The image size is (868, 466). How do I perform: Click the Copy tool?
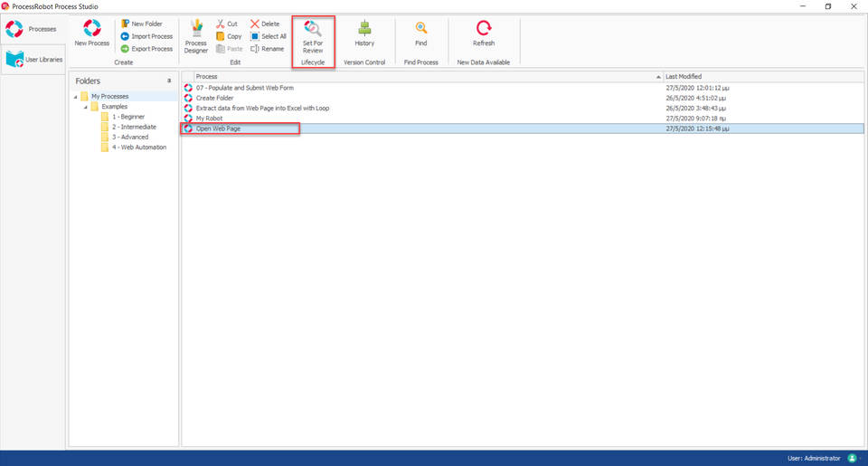click(229, 36)
